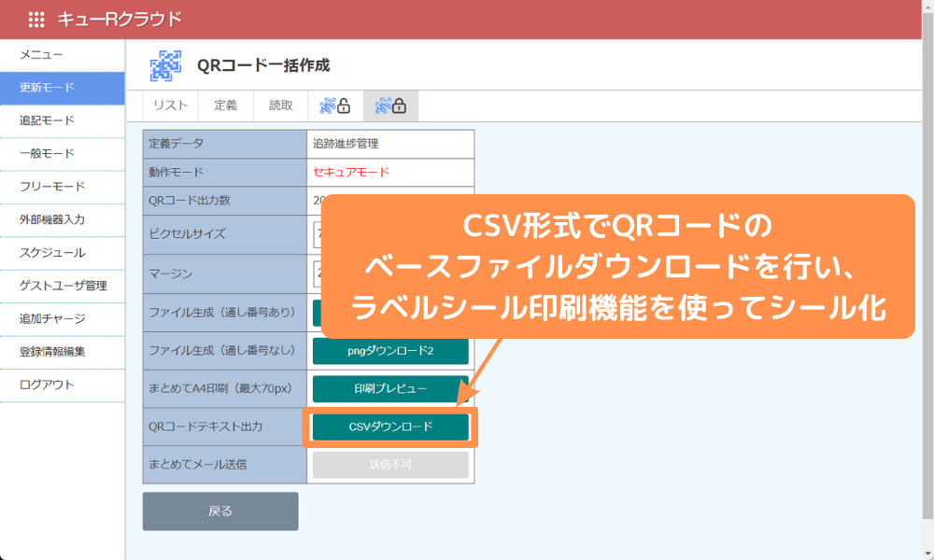Click the まとめてA4印刷 row label
Image resolution: width=934 pixels, height=560 pixels.
tap(224, 389)
